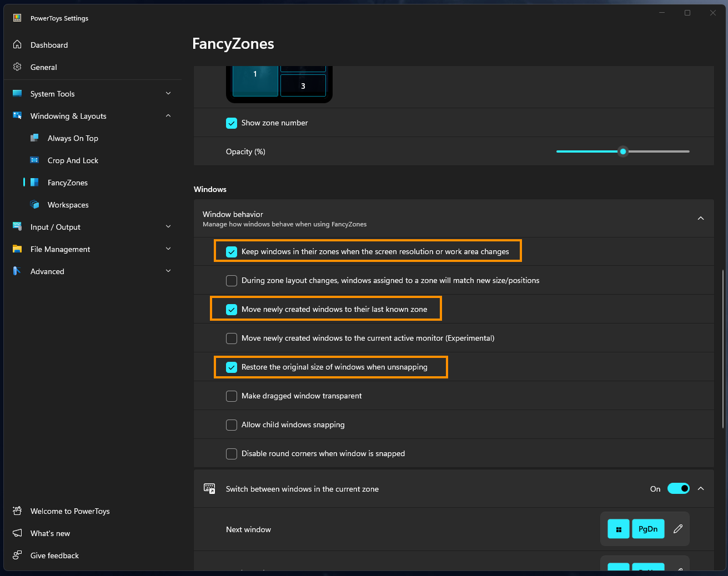Expand the Input / Output section
Screen dimensions: 728x576
point(168,226)
